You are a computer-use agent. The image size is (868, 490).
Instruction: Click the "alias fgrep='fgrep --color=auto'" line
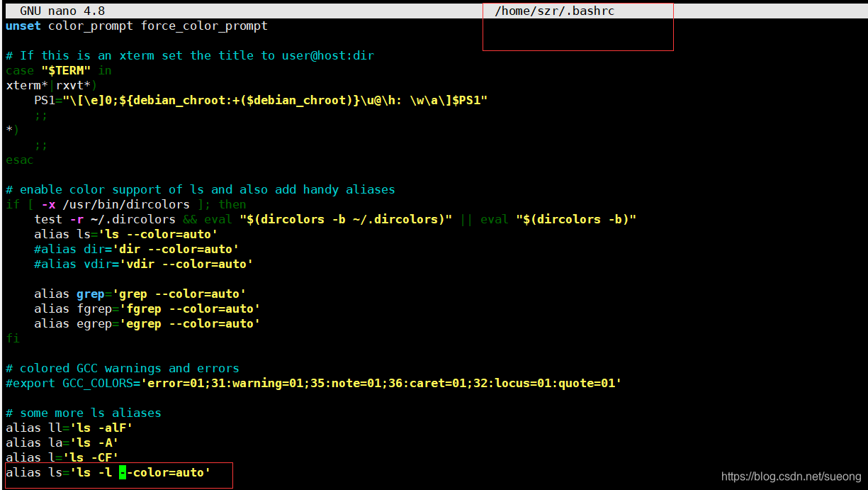(147, 308)
